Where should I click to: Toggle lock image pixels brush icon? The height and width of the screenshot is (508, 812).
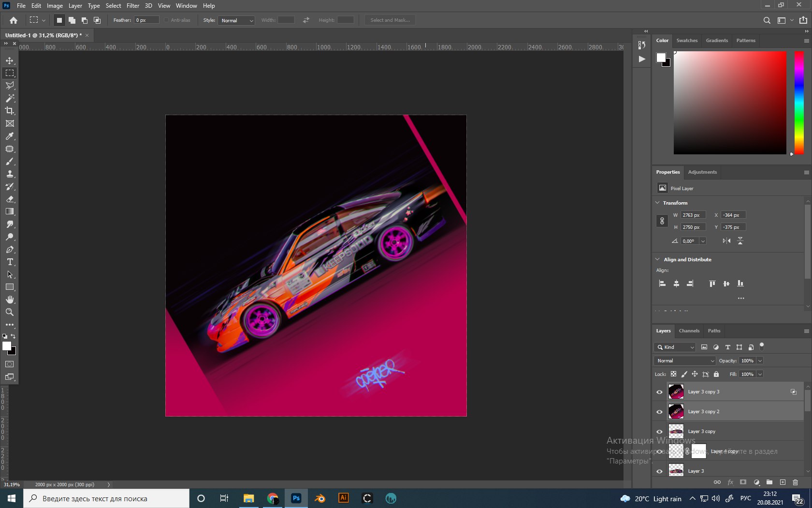pos(684,374)
